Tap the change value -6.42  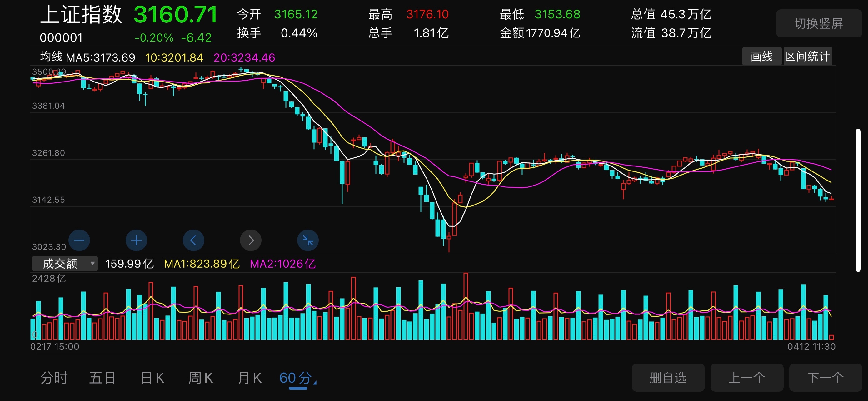(196, 38)
